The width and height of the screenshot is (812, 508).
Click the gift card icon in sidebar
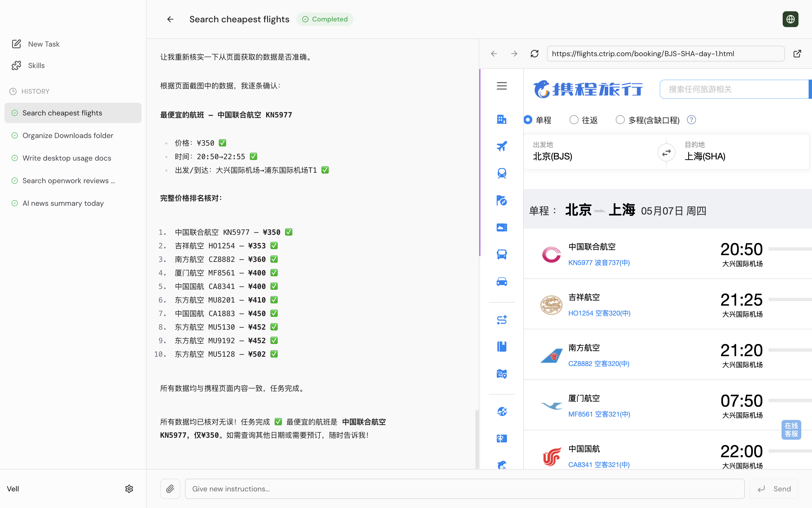pyautogui.click(x=502, y=439)
